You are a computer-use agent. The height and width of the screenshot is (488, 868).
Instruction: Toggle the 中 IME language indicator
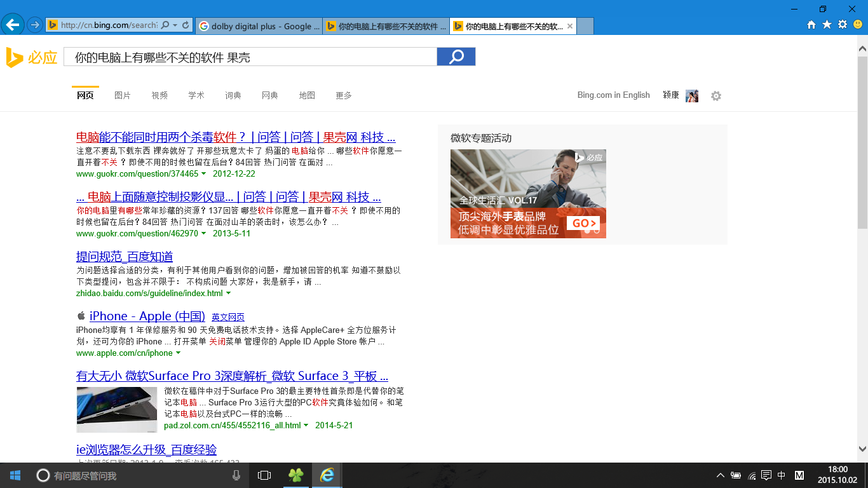click(782, 475)
